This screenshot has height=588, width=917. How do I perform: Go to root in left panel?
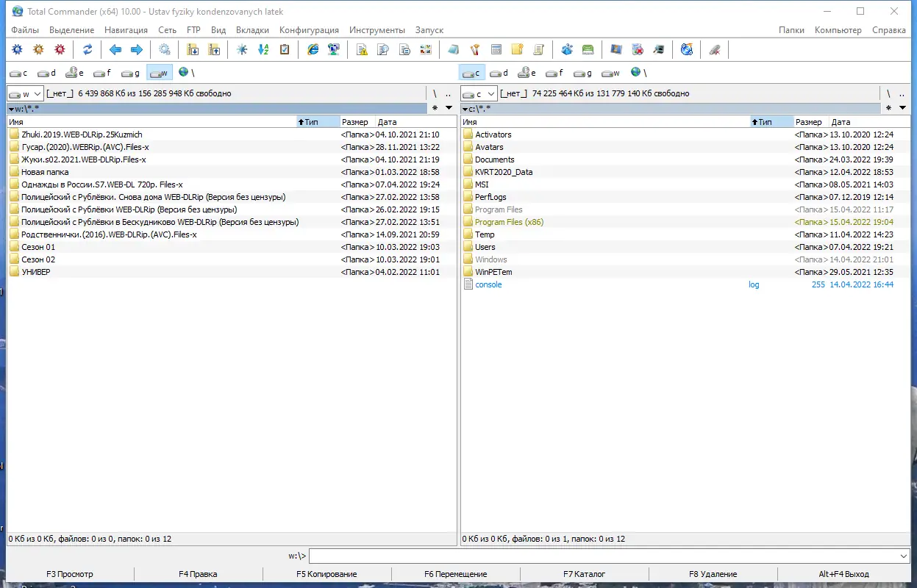pos(435,93)
